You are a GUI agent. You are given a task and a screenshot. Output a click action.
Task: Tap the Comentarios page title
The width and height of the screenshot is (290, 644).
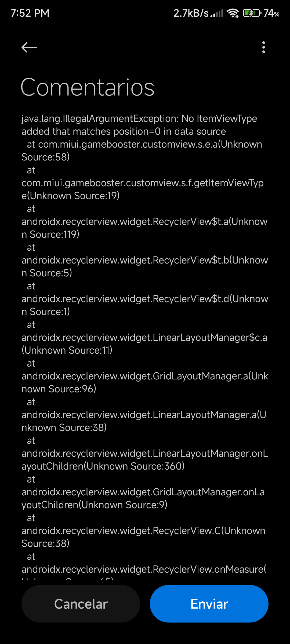pos(88,87)
